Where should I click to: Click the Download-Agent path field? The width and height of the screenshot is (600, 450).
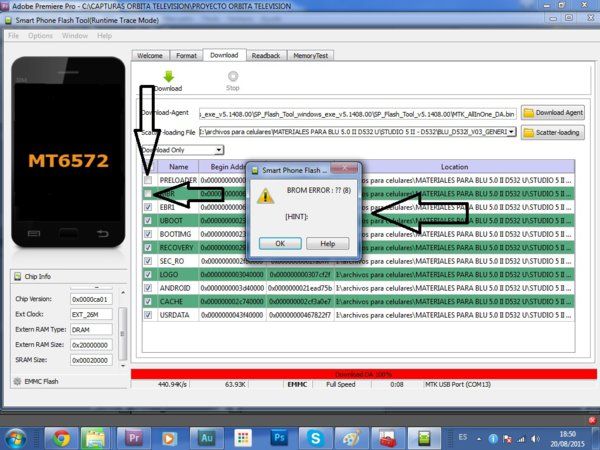358,114
